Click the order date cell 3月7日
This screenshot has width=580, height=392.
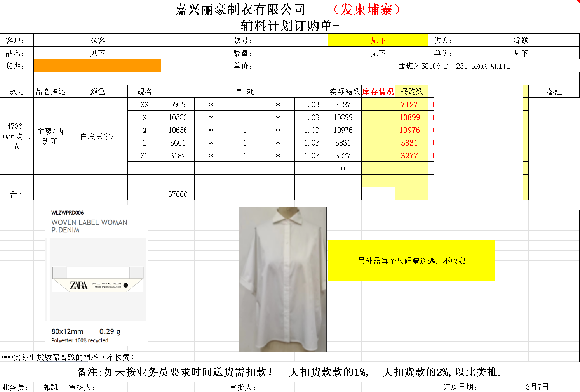tap(537, 387)
